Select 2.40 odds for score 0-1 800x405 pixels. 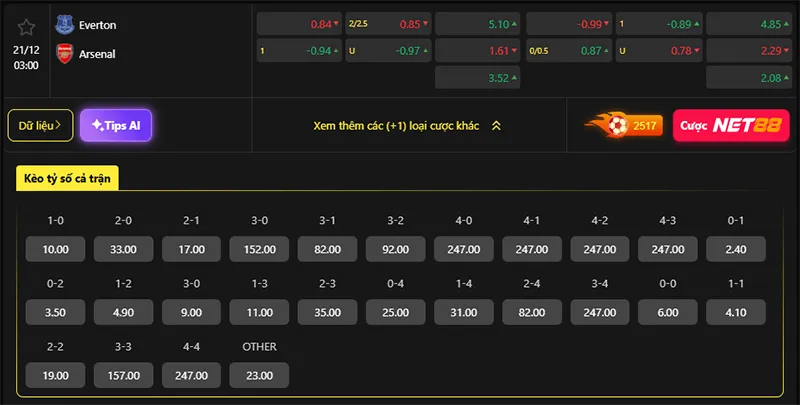736,249
